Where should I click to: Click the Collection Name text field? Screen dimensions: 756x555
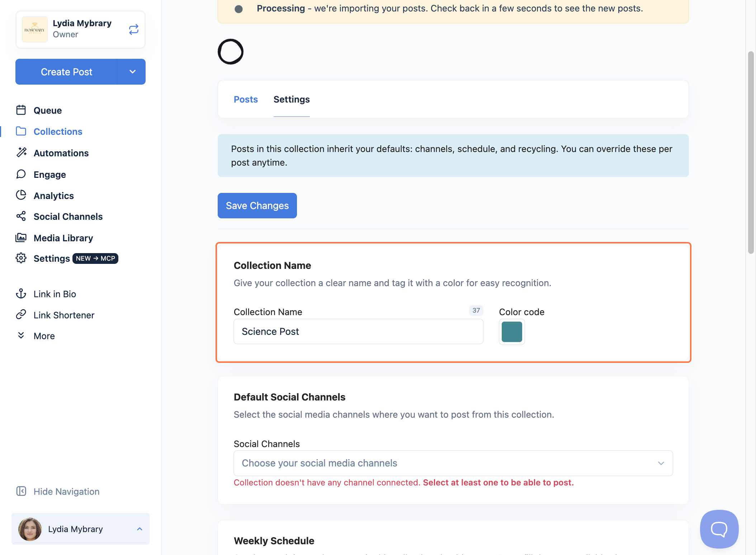[x=358, y=332]
